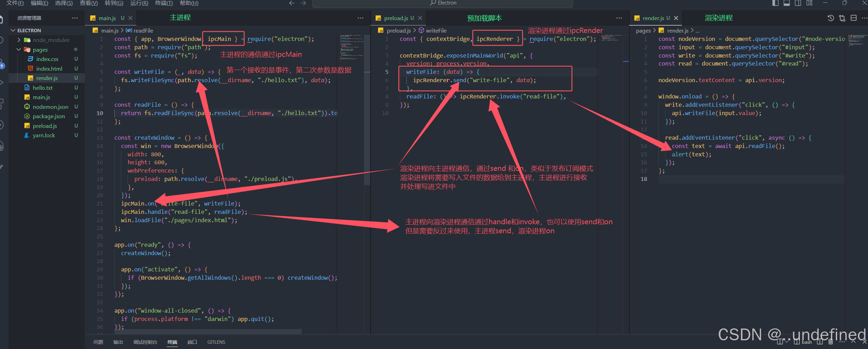Open hello.txt in the explorer
868x349 pixels.
tap(47, 88)
